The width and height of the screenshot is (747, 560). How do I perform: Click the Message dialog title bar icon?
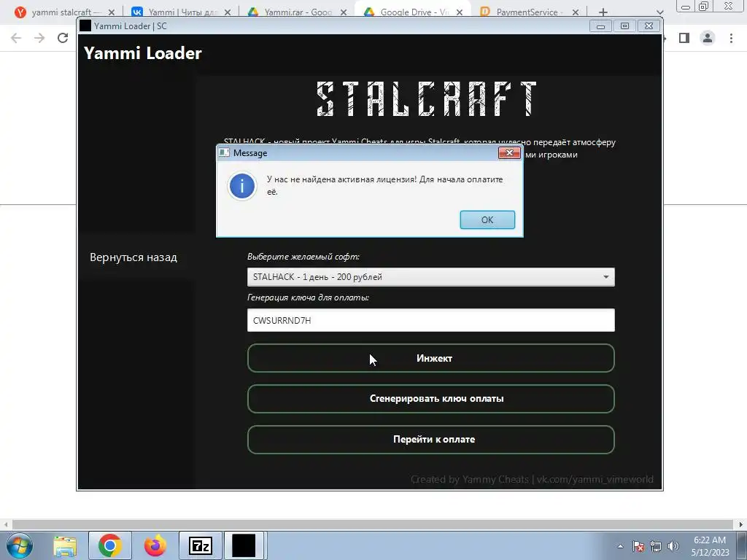coord(224,153)
